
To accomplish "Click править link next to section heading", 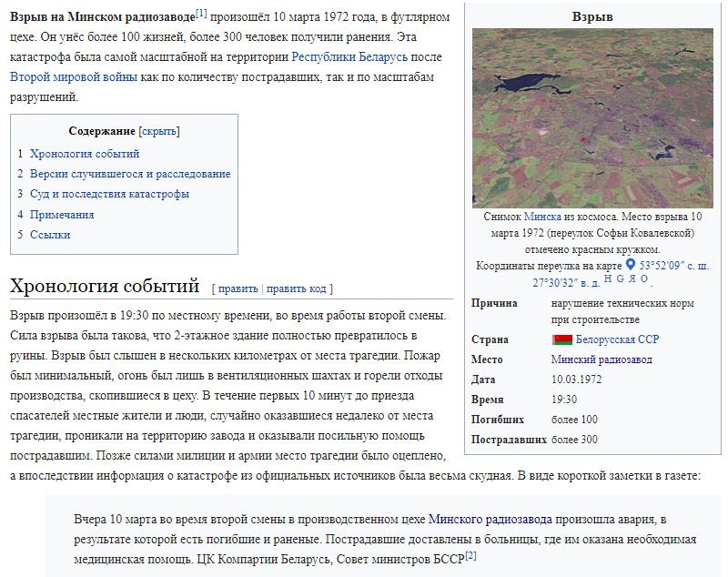I will tap(238, 288).
